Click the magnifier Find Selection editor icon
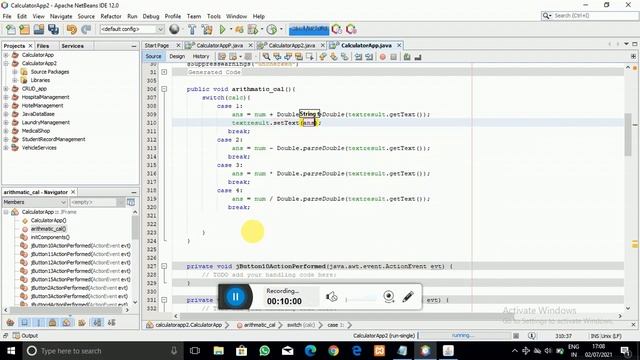 (267, 57)
